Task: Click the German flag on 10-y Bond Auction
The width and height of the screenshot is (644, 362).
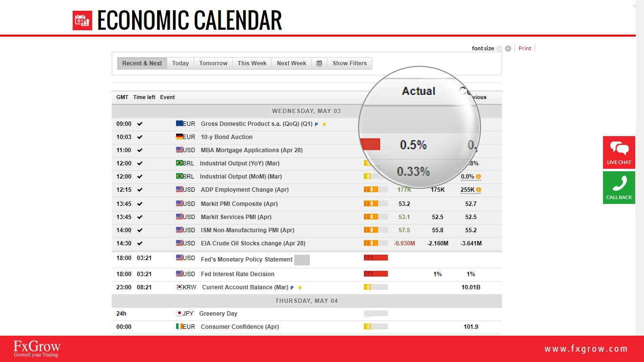Action: [180, 137]
